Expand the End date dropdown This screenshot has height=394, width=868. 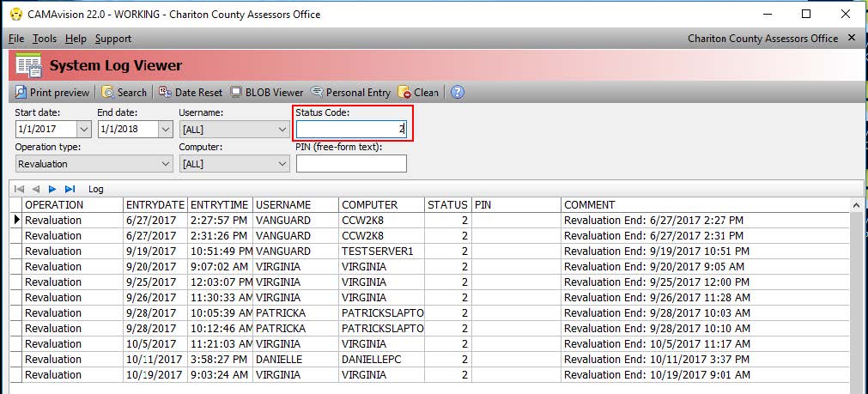point(166,130)
